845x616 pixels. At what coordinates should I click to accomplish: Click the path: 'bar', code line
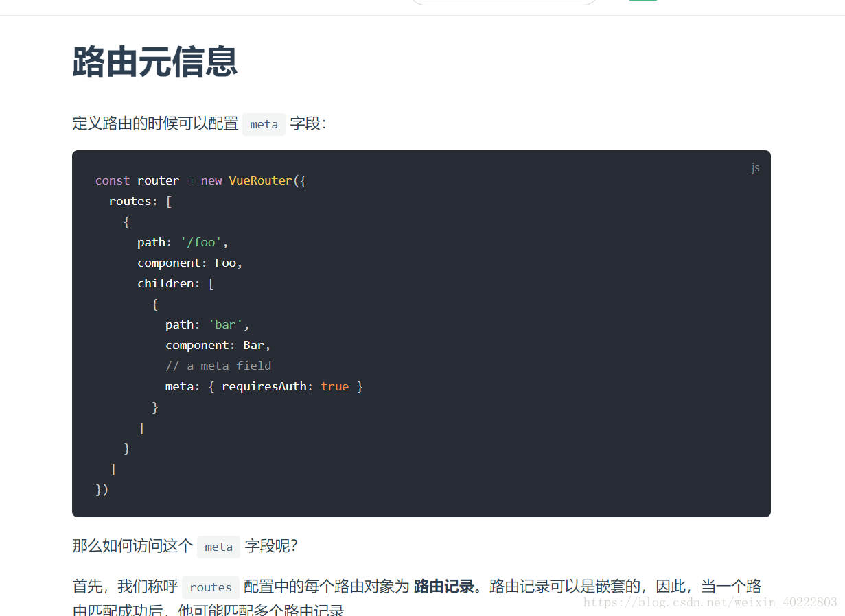(207, 324)
